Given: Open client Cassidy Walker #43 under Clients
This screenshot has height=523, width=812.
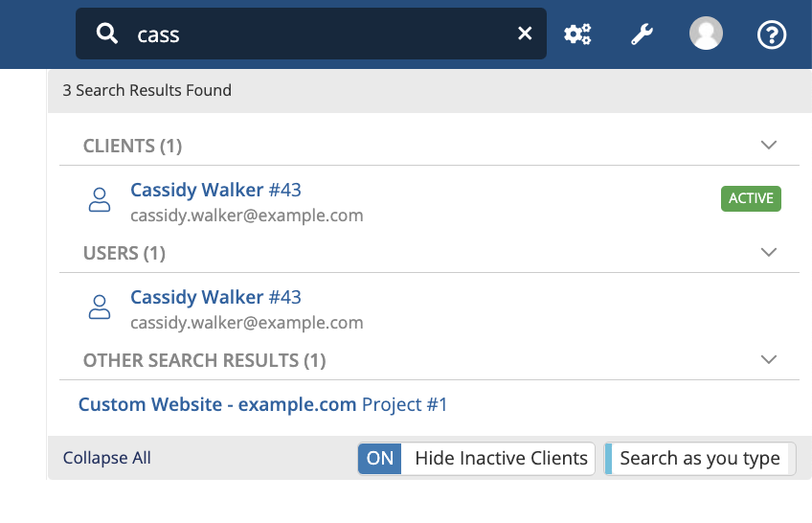Looking at the screenshot, I should (x=215, y=190).
